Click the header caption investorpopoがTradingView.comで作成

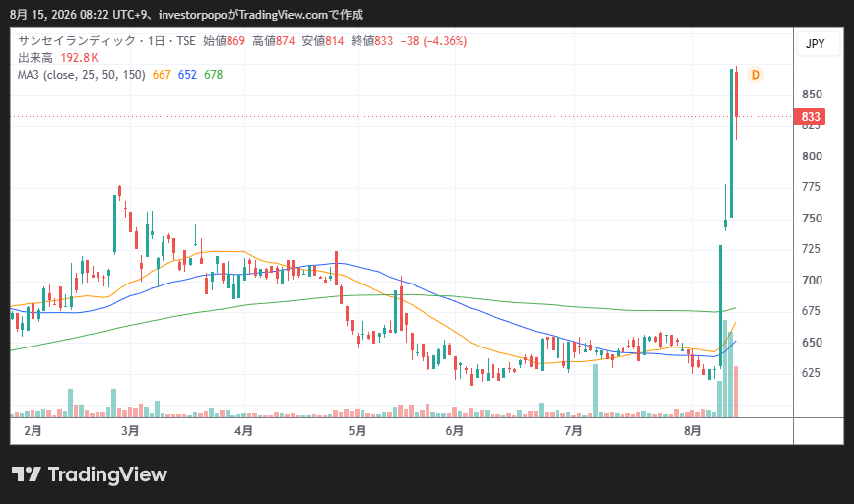point(261,14)
